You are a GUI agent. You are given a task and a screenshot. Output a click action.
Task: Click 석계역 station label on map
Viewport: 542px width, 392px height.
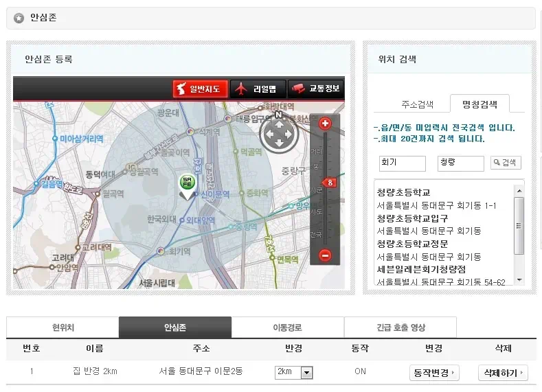click(x=209, y=132)
